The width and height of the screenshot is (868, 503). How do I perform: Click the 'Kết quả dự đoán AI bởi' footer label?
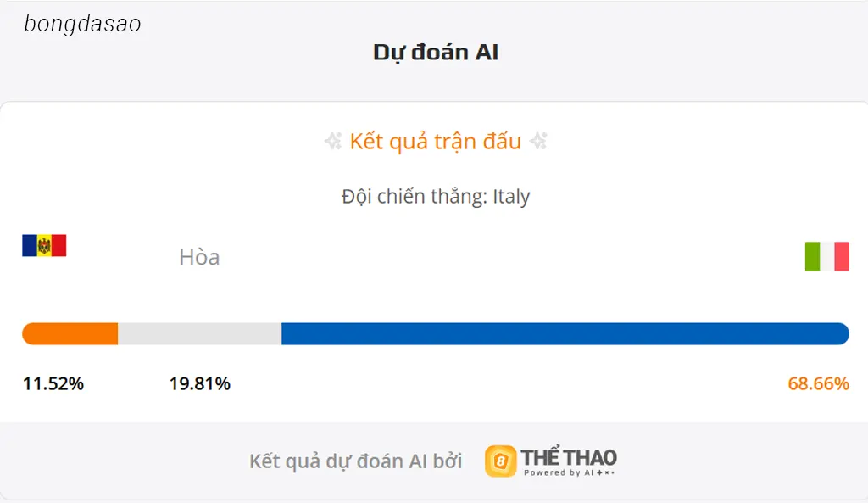[355, 459]
